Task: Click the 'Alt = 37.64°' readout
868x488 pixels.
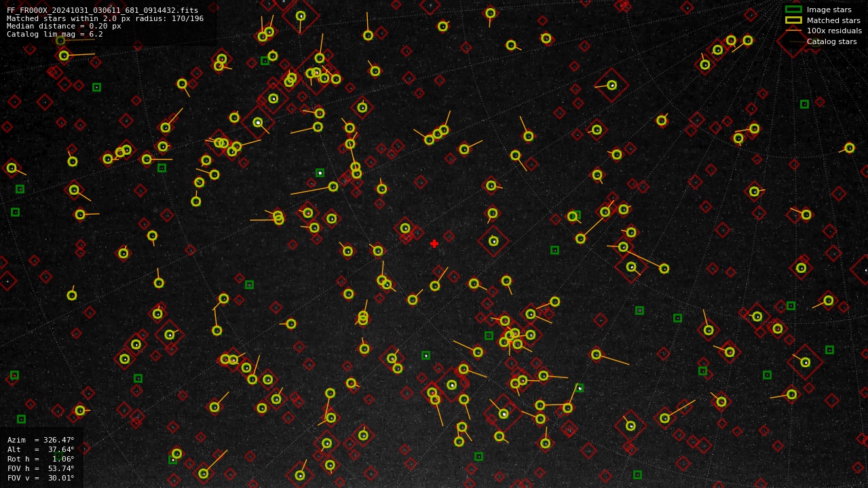Action: (x=41, y=449)
